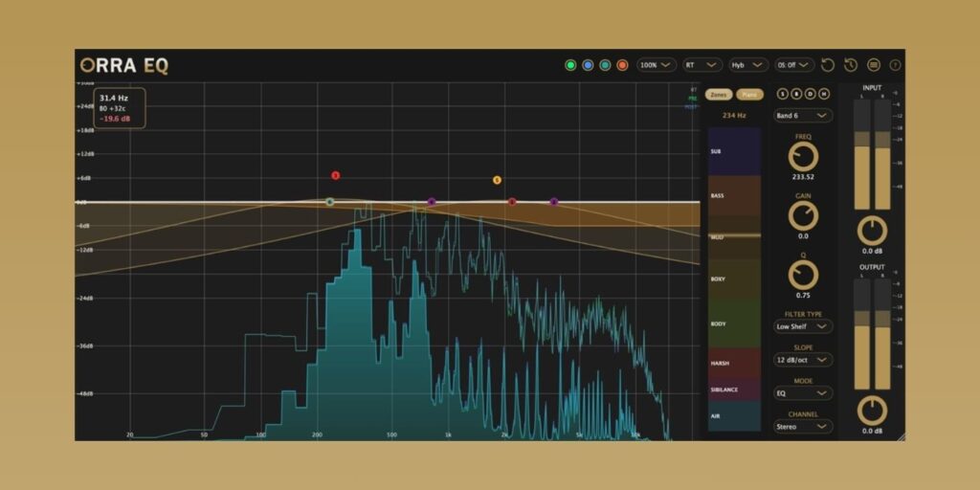Select the BASS frequency zone

point(734,195)
